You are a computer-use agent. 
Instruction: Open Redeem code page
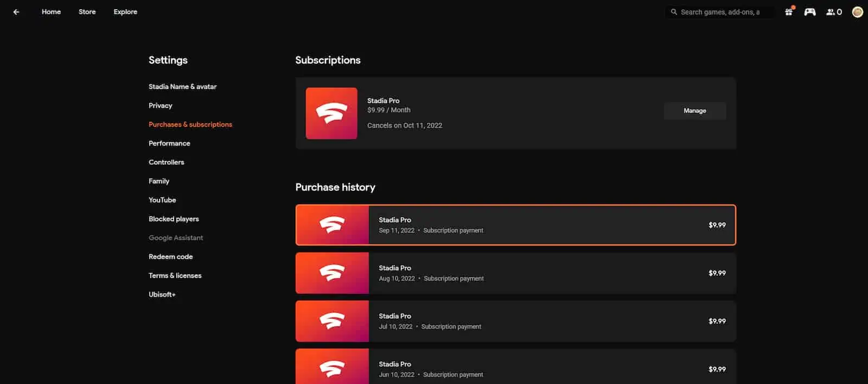171,257
